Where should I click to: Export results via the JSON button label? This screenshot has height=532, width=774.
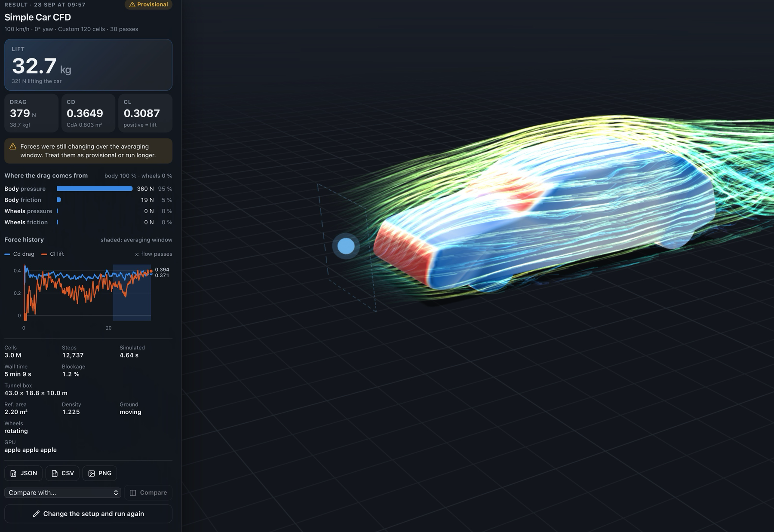pos(29,473)
